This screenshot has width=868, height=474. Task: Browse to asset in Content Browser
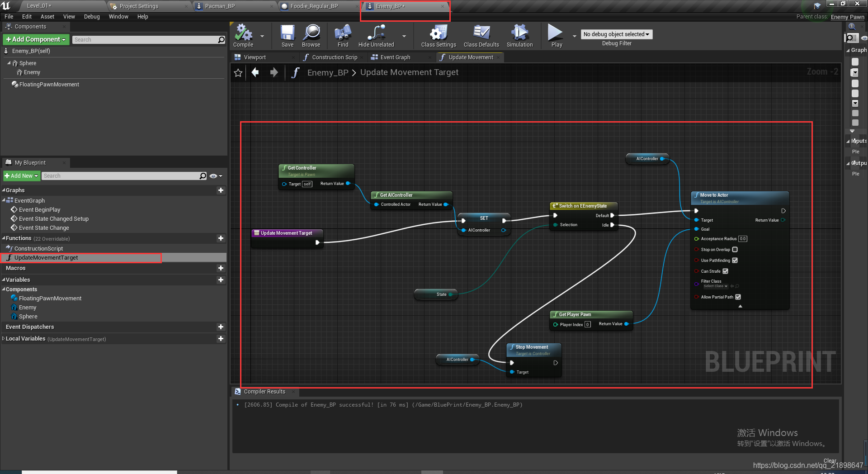click(x=311, y=35)
